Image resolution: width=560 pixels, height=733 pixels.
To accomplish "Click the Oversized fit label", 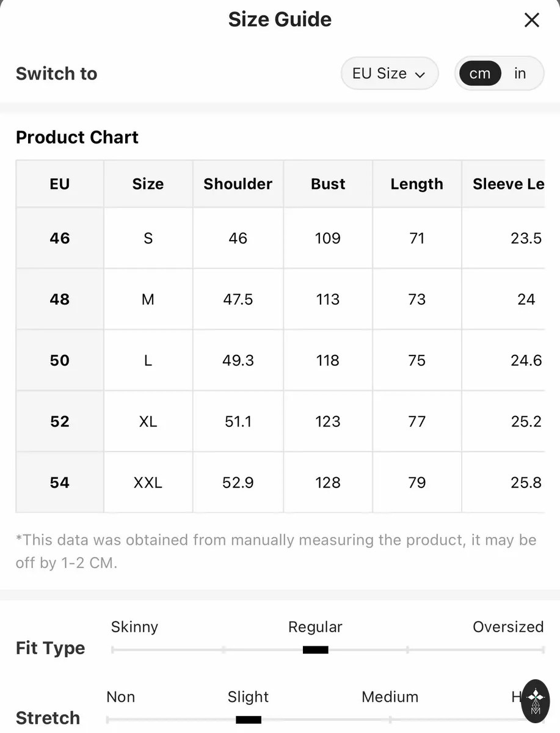I will point(508,627).
